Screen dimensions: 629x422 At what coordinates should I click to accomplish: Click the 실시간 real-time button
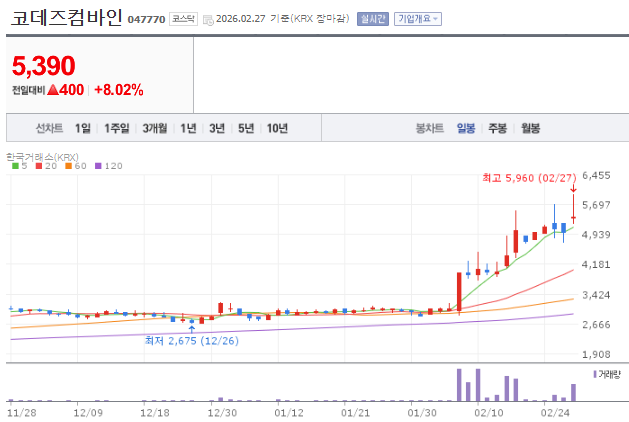pyautogui.click(x=373, y=19)
